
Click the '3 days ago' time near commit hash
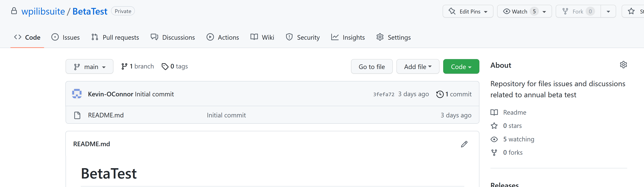coord(413,94)
